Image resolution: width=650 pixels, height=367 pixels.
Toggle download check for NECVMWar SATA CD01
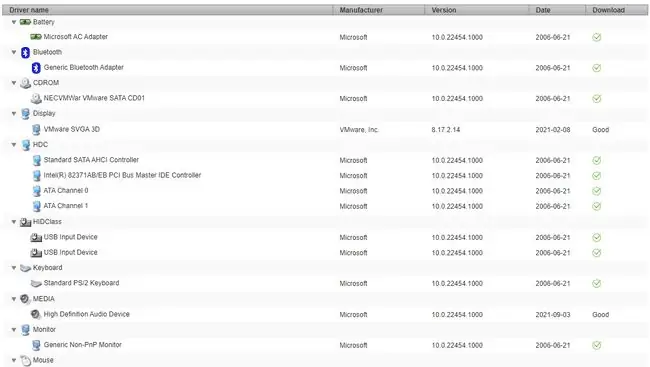pyautogui.click(x=597, y=99)
